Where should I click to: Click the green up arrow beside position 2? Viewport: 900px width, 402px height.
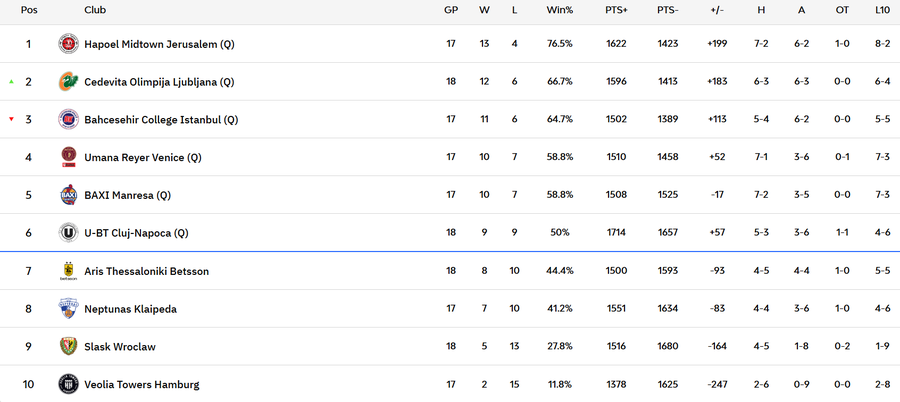click(x=11, y=82)
